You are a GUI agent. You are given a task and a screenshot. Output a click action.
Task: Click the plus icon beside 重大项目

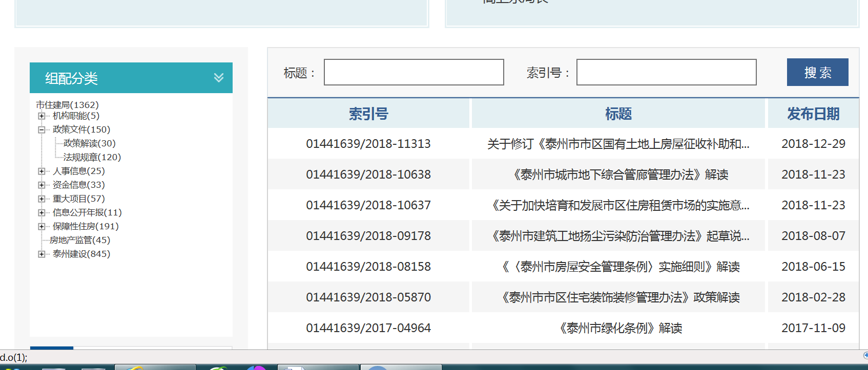42,199
